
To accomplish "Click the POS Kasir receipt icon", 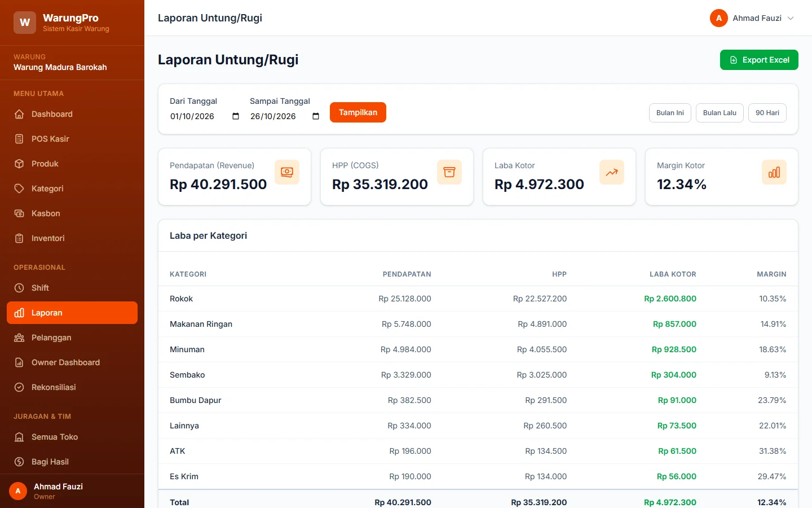I will [x=19, y=139].
